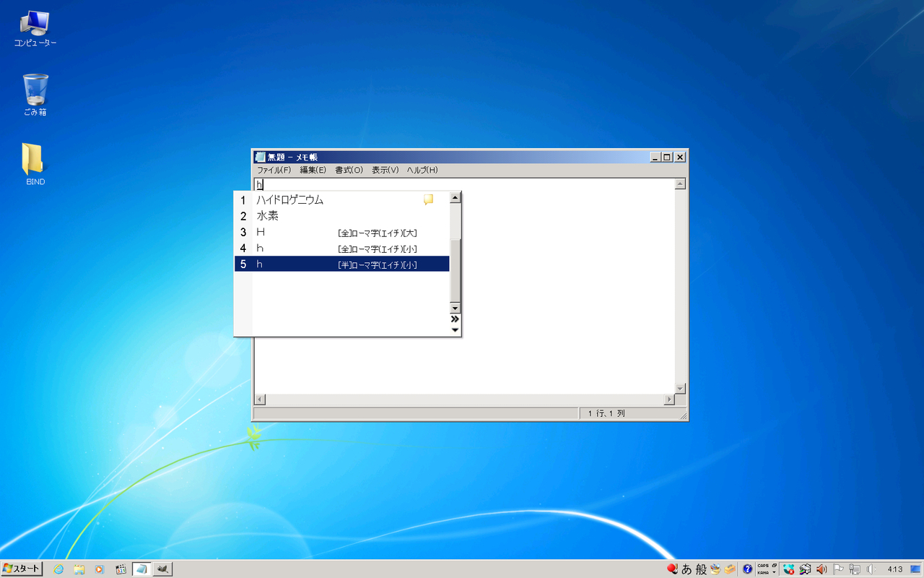Select candidate 3 full-width uppercase H
The image size is (924, 578).
pyautogui.click(x=342, y=232)
